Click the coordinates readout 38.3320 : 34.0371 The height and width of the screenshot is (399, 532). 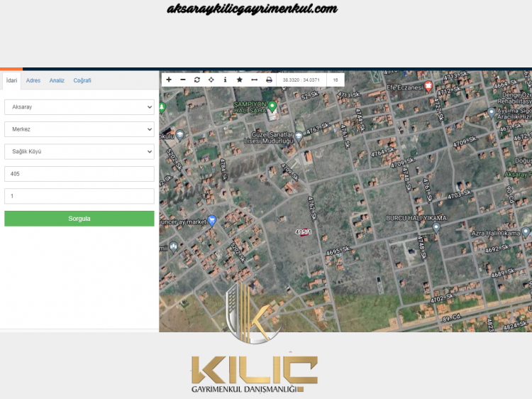[301, 80]
